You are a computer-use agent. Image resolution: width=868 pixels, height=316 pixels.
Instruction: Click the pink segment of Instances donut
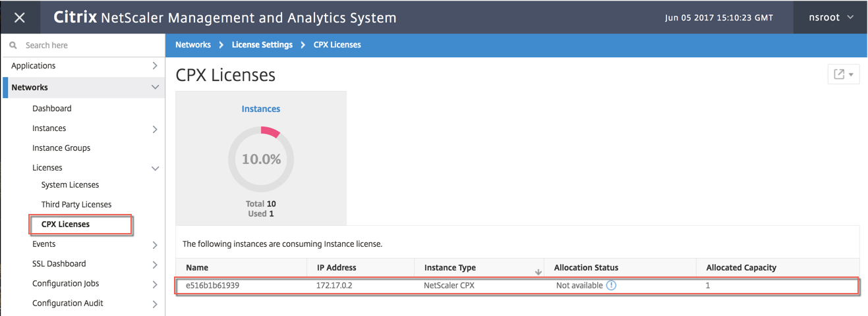point(271,132)
